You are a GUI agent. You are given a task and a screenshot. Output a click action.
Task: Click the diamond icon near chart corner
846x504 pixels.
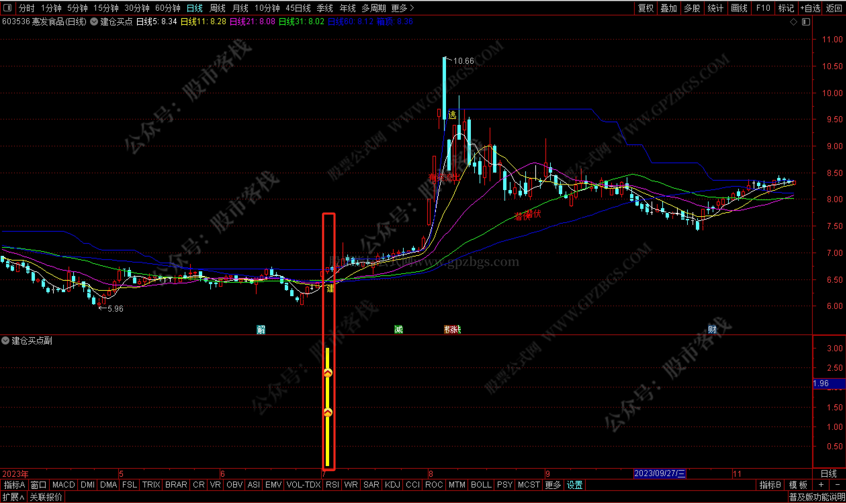pos(793,22)
